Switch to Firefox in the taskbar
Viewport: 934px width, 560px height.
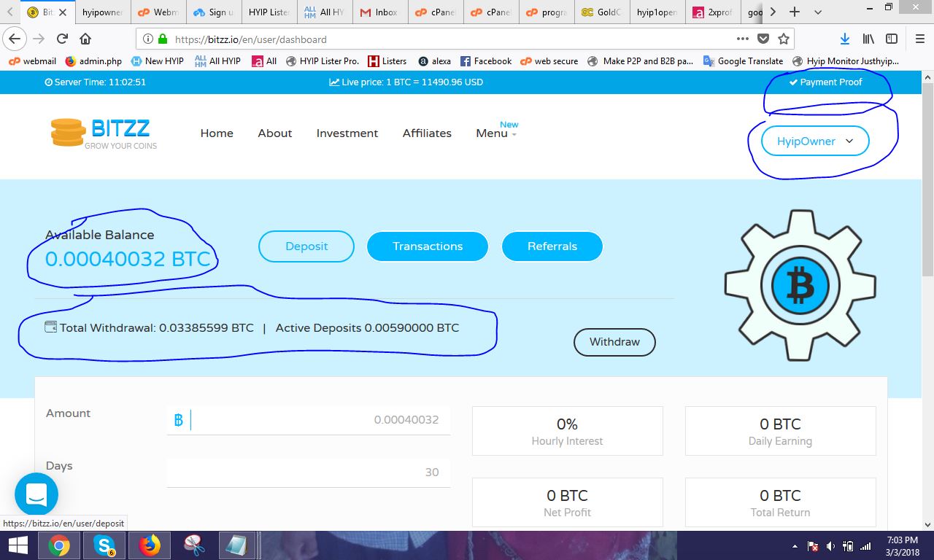click(x=150, y=545)
